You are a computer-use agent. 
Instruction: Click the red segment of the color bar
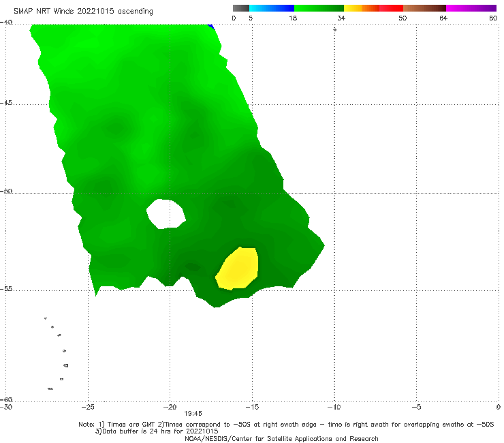click(391, 8)
